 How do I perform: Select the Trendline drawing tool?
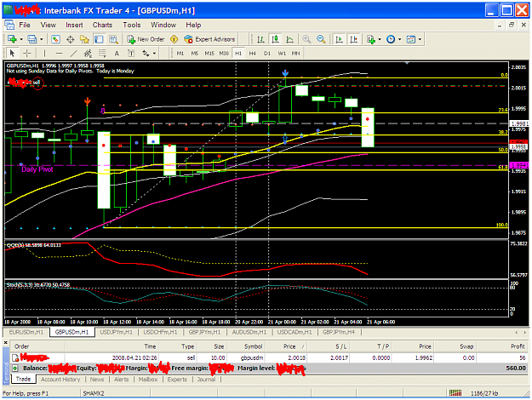[x=73, y=54]
